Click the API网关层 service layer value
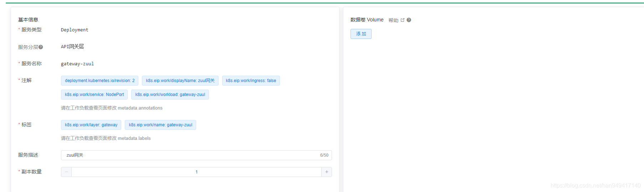This screenshot has height=192, width=644. point(72,47)
